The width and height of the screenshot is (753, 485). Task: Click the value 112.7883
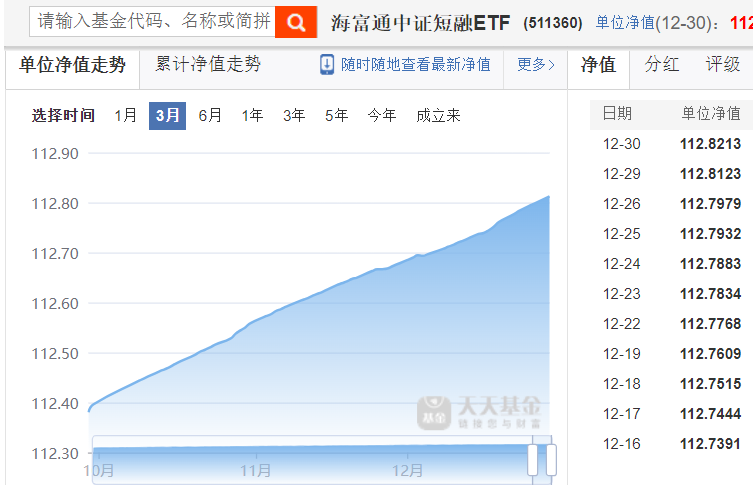[x=711, y=264]
